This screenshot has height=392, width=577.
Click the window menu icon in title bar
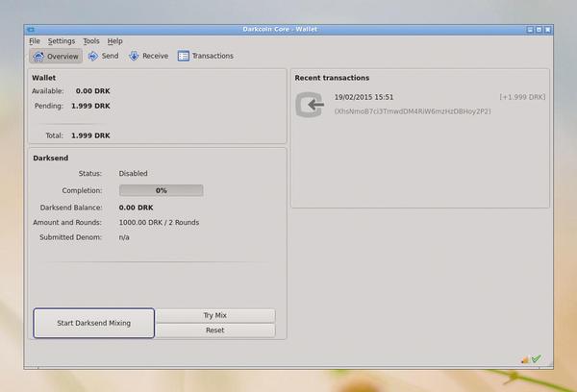click(31, 30)
